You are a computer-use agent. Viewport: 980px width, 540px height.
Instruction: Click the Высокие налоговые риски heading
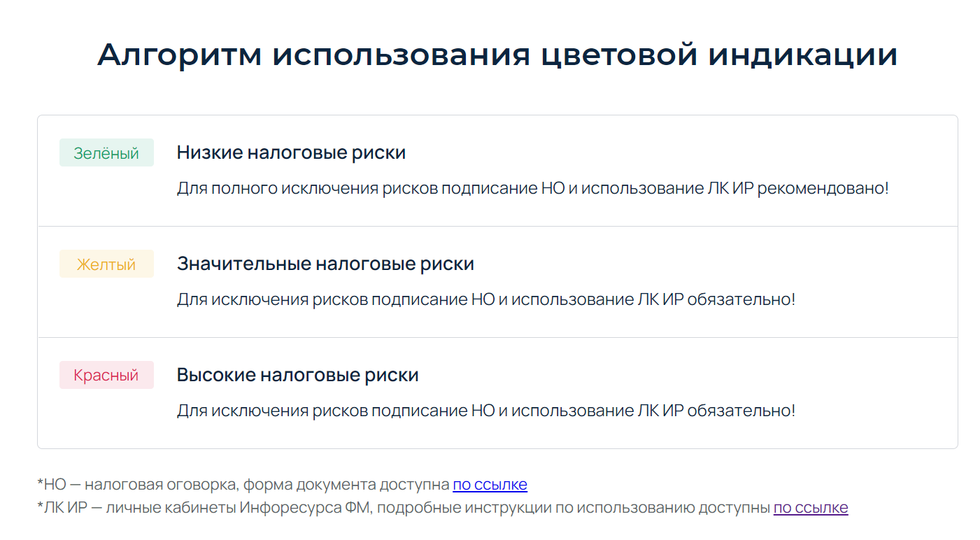(297, 375)
